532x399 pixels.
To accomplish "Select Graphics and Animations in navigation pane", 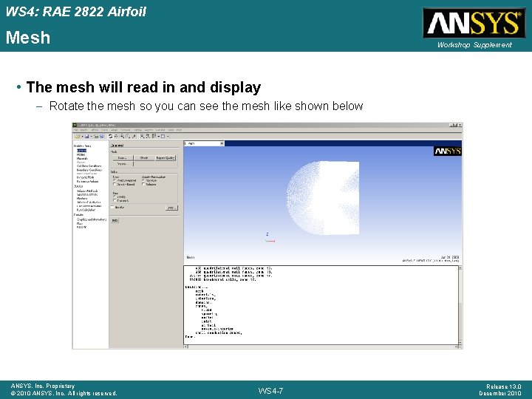I will (92, 219).
